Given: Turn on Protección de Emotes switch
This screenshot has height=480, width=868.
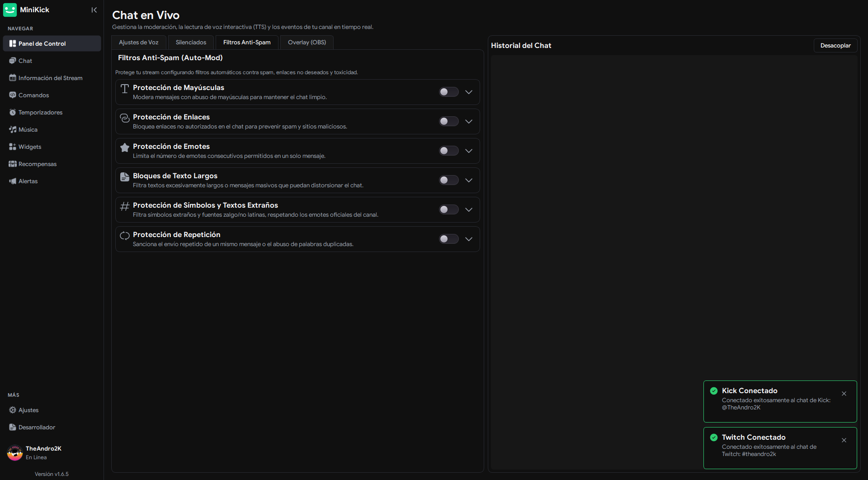Looking at the screenshot, I should [x=449, y=151].
